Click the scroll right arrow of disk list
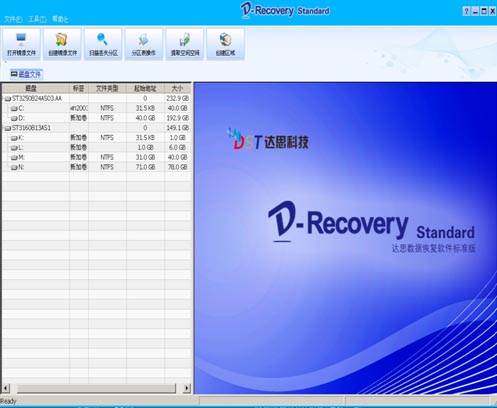The height and width of the screenshot is (408, 497). click(x=187, y=388)
